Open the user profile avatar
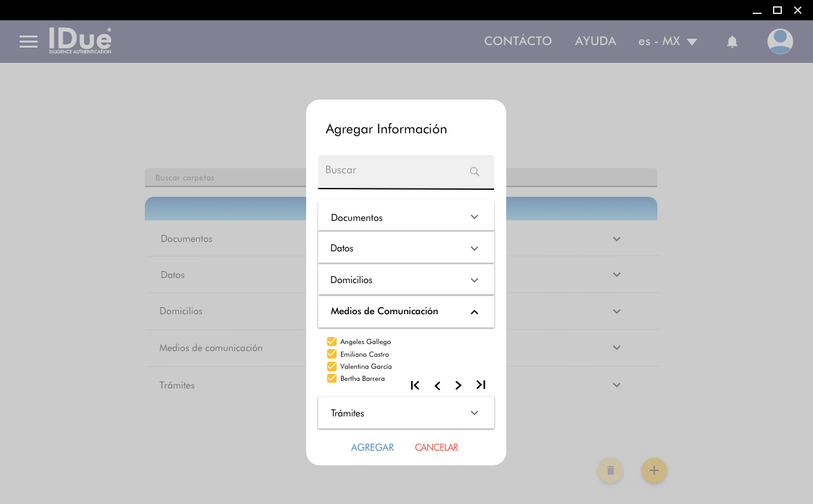 (x=779, y=42)
